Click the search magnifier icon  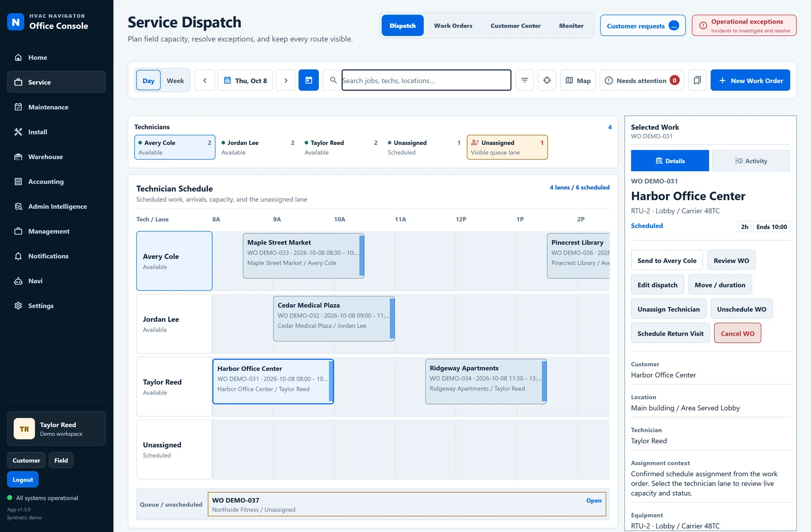pyautogui.click(x=333, y=80)
